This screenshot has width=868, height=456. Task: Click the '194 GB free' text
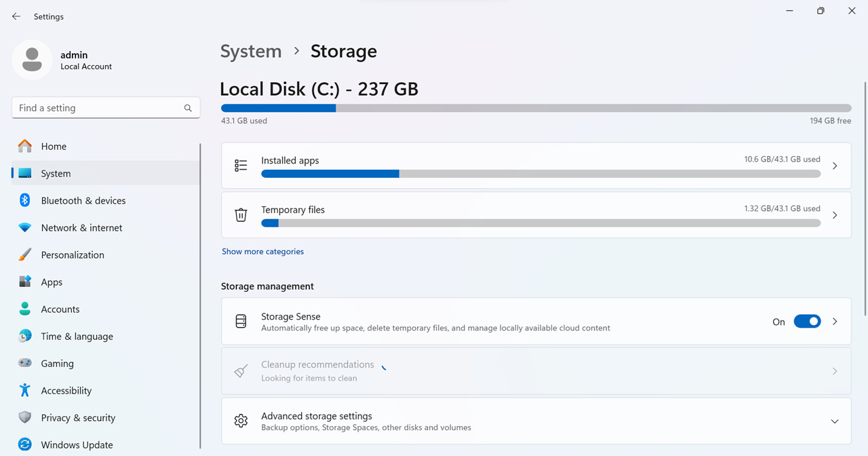[x=830, y=121]
